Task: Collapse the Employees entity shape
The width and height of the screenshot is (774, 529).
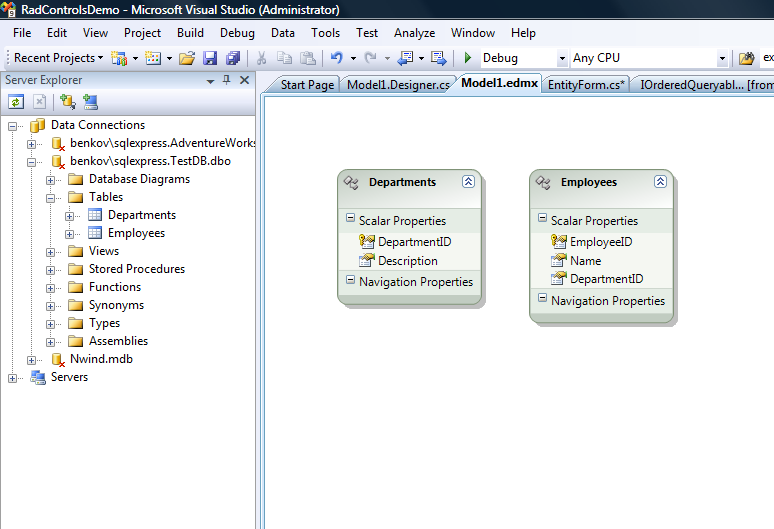Action: pyautogui.click(x=660, y=182)
